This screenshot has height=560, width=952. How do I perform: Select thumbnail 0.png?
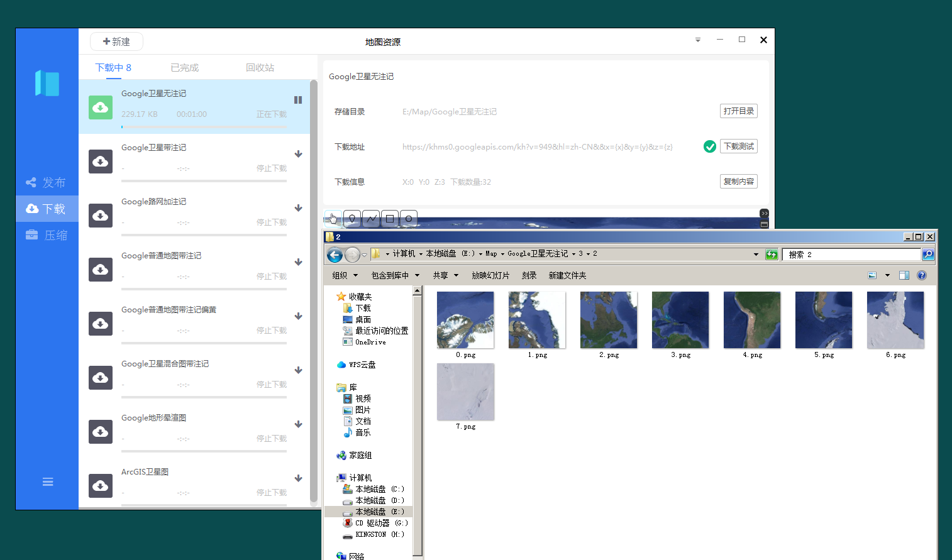pos(465,320)
